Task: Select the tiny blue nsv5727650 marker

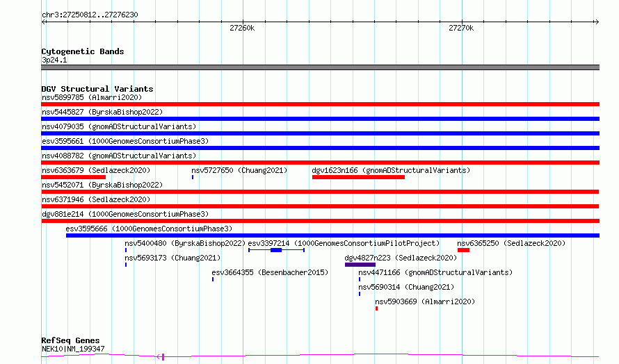Action: 193,177
